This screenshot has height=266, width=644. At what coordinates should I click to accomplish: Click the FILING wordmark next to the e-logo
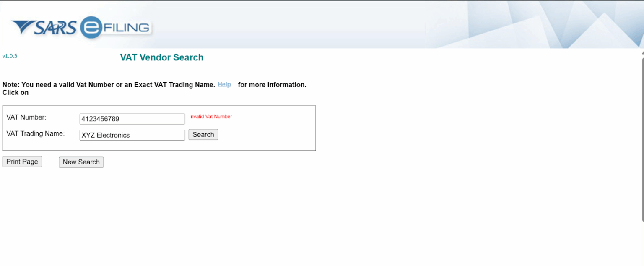click(127, 27)
